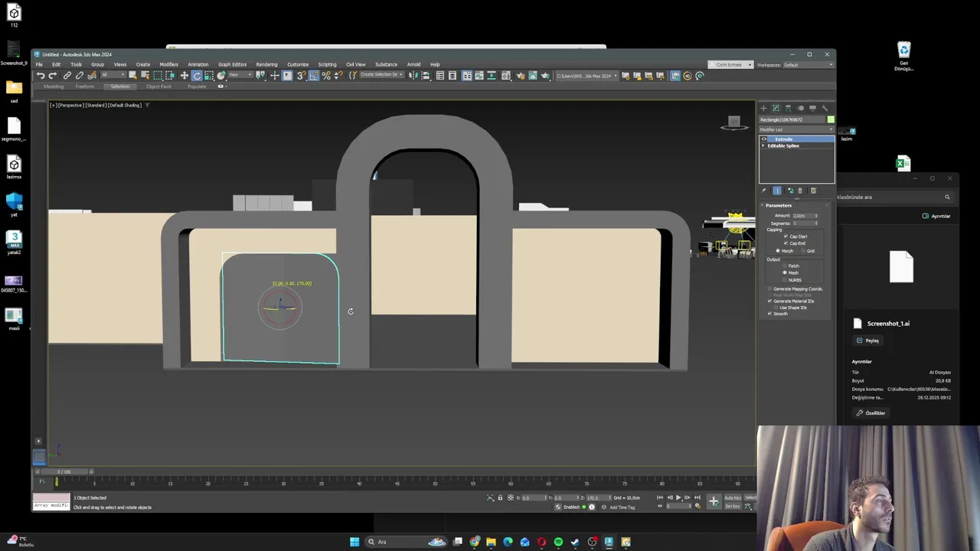980x551 pixels.
Task: Toggle the Cap Start checkbox
Action: click(786, 236)
